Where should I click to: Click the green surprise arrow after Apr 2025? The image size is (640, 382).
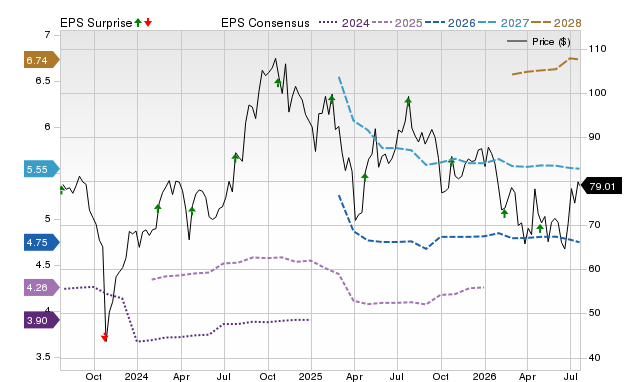(365, 177)
